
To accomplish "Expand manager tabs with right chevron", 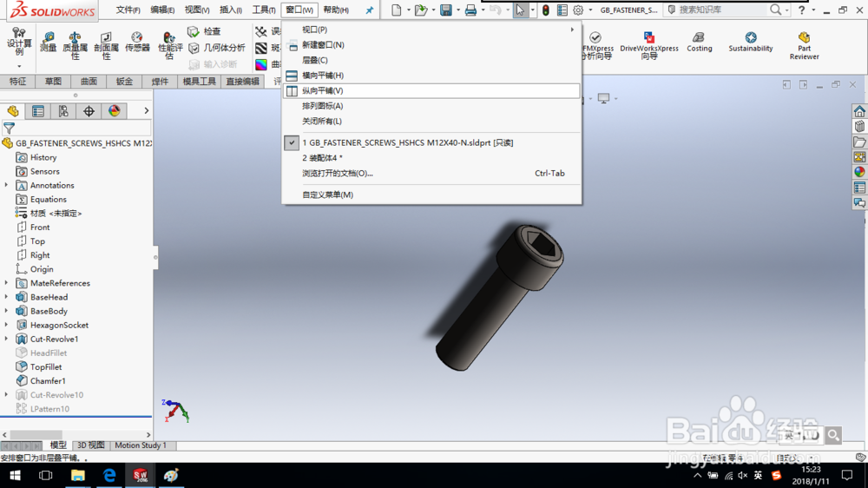I will (x=146, y=111).
